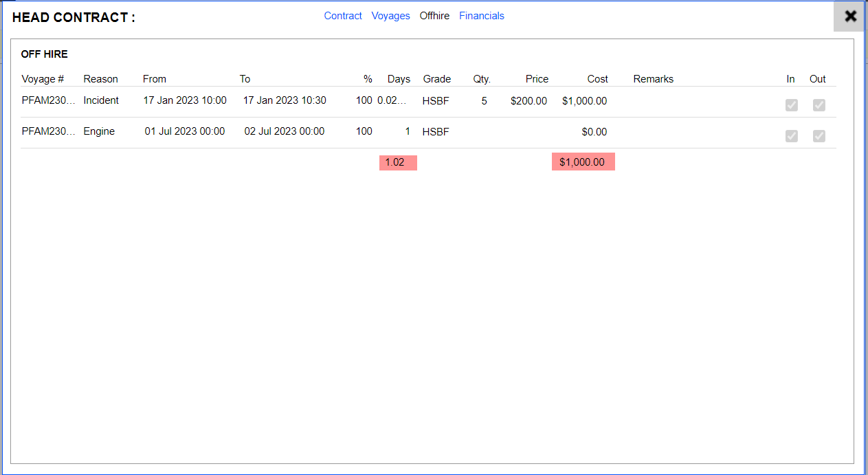This screenshot has height=475, width=868.
Task: Select the 17 Jan 2023 10:00 From date
Action: click(184, 100)
